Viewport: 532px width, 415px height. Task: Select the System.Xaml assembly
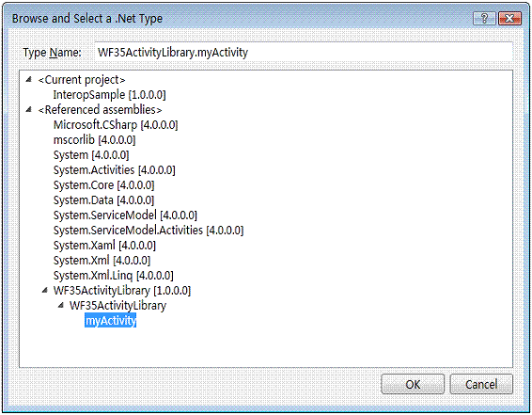point(104,246)
